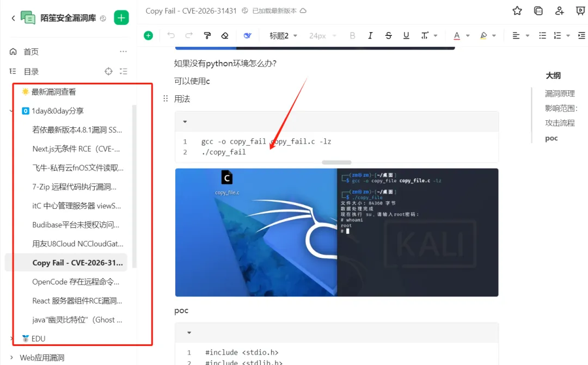Toggle strikethrough formatting
Image resolution: width=588 pixels, height=365 pixels.
click(389, 35)
